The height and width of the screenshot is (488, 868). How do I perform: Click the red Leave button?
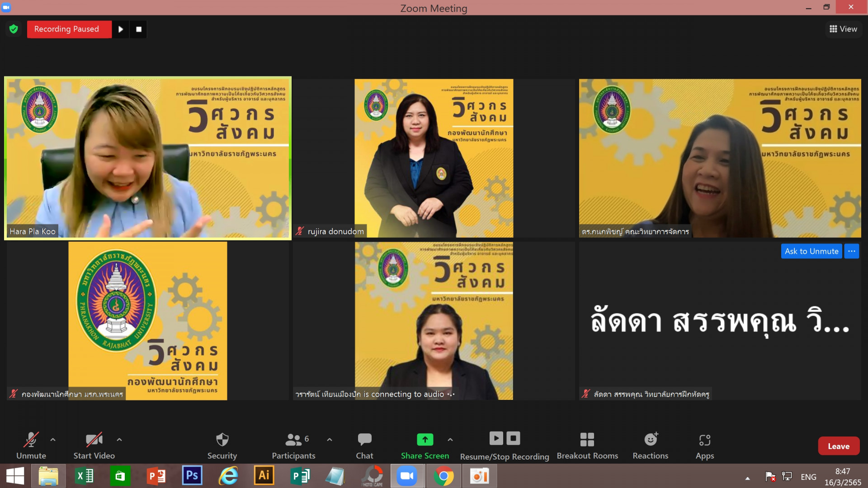839,446
